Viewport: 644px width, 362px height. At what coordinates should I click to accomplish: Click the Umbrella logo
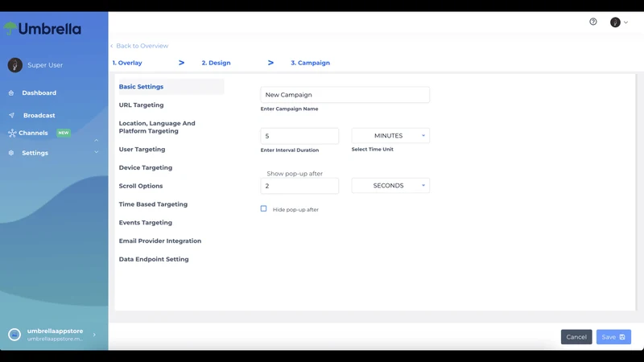click(x=43, y=29)
